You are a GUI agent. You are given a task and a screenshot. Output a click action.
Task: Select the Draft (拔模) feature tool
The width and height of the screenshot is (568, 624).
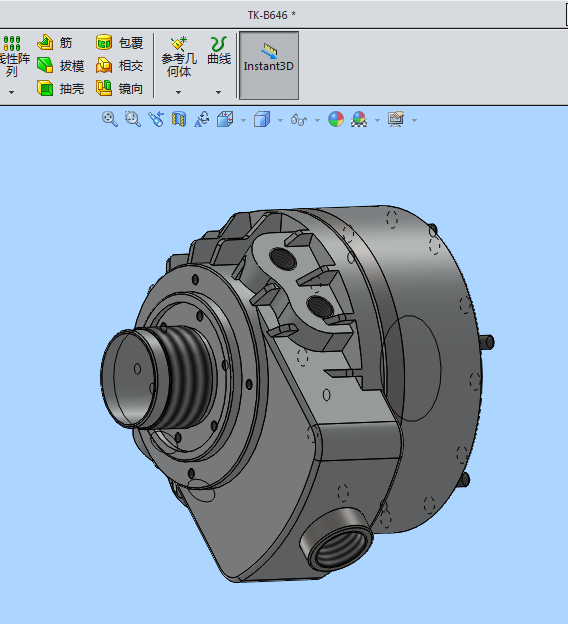pos(60,65)
